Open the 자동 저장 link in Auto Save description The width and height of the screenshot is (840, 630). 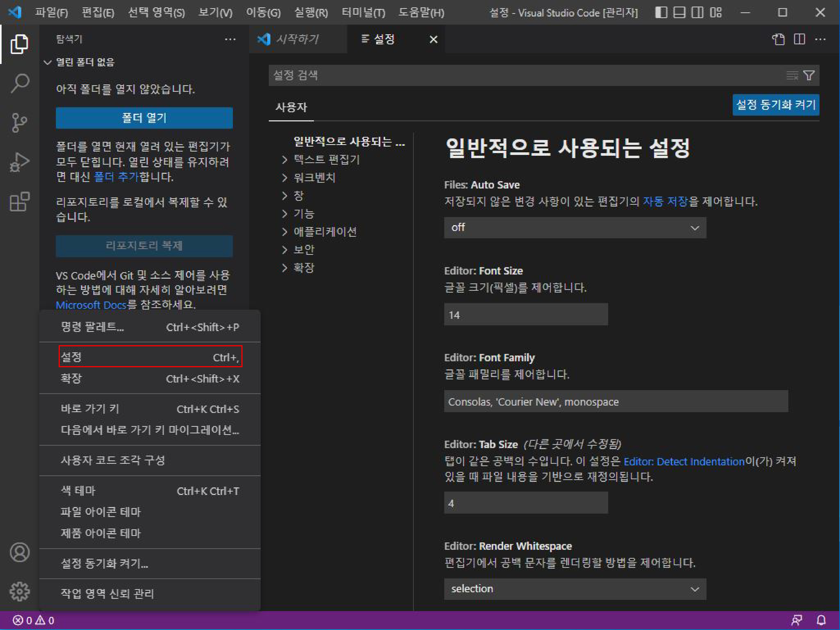pos(665,202)
